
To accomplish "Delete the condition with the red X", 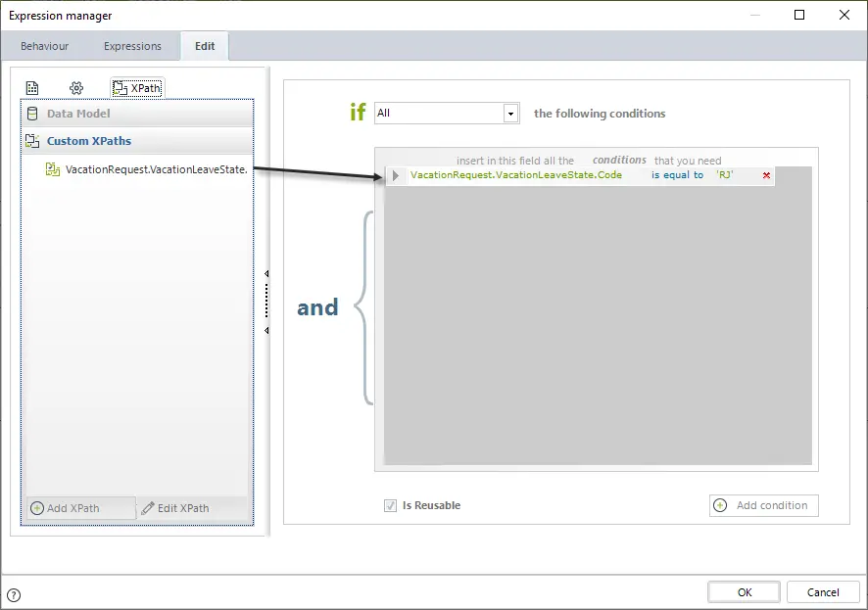I will [766, 175].
